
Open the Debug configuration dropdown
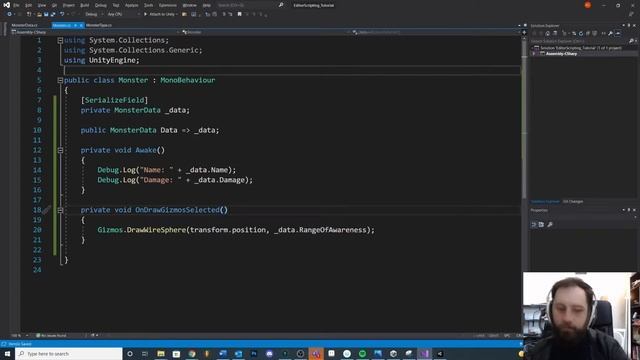[94, 14]
